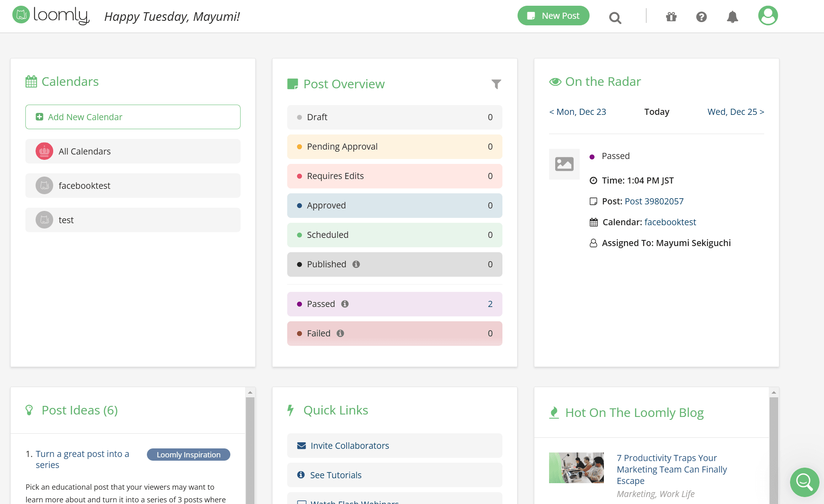
Task: Open the blog article thumbnail image
Action: [x=576, y=468]
